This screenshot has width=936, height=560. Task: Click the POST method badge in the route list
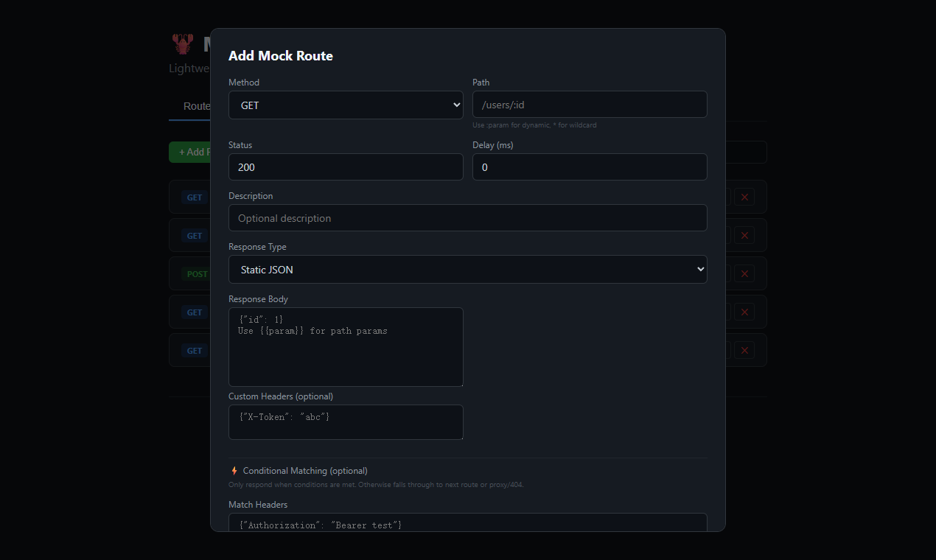tap(197, 273)
